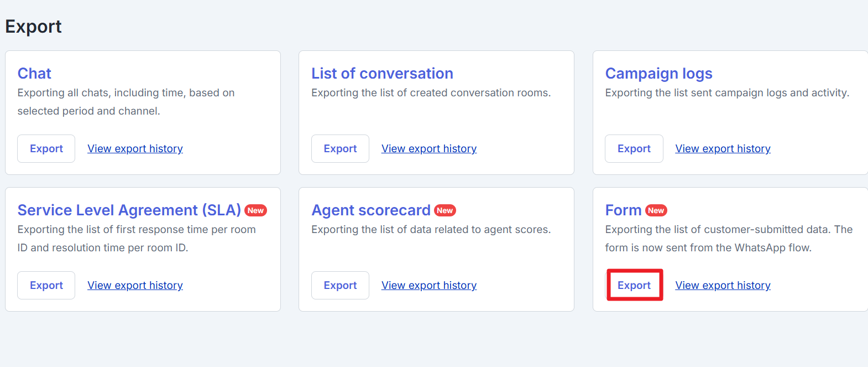The height and width of the screenshot is (367, 868).
Task: Click the New badge beside Form heading
Action: pos(656,210)
